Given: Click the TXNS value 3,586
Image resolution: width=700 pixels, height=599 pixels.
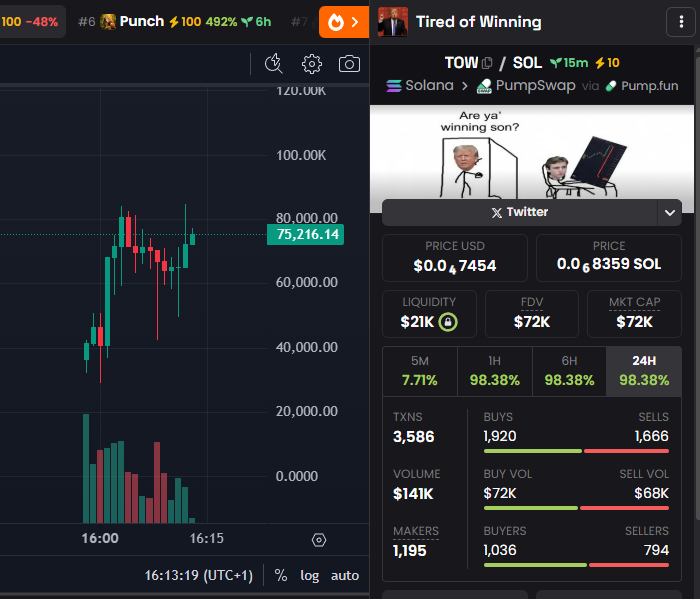Looking at the screenshot, I should coord(413,437).
